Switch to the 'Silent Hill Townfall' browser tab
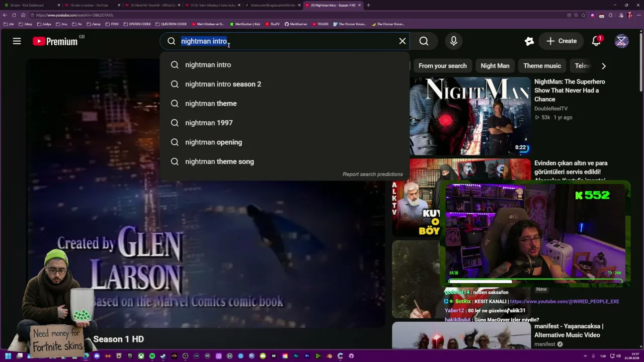This screenshot has height=362, width=644. coord(152,5)
